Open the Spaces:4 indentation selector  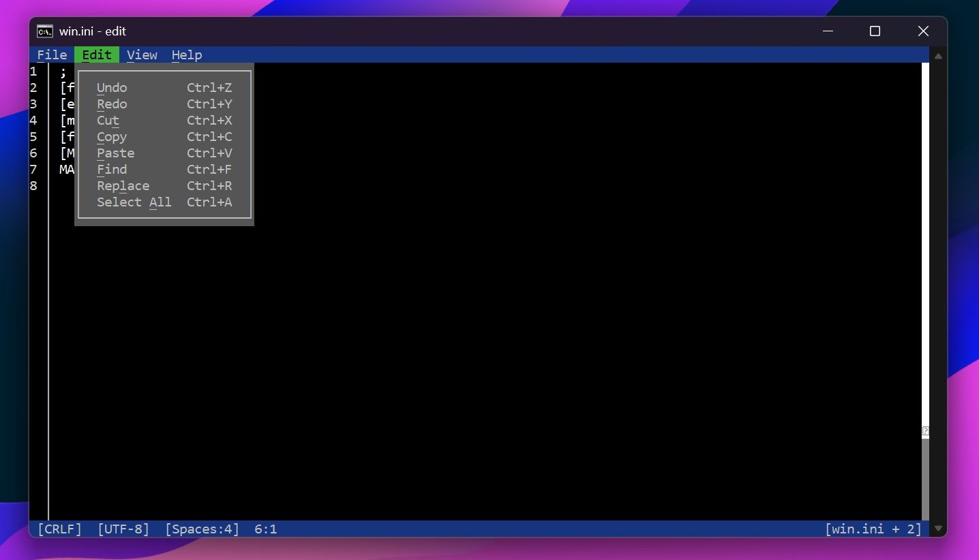pos(202,529)
